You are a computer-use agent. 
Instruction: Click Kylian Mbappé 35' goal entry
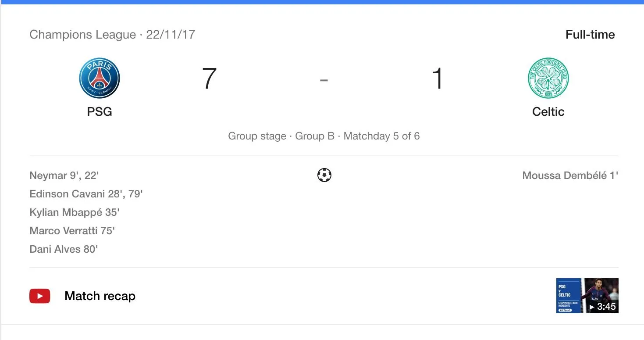75,212
